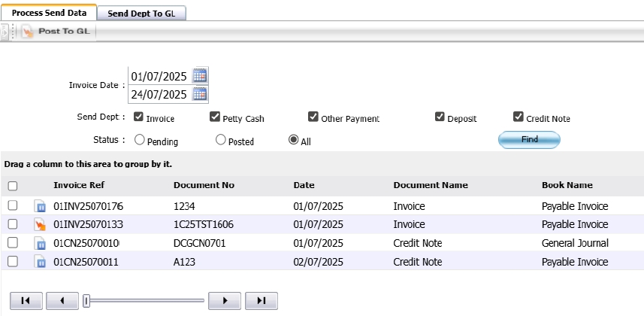The width and height of the screenshot is (644, 316).
Task: Click document icon for invoice 01INV25070176
Action: tap(40, 206)
